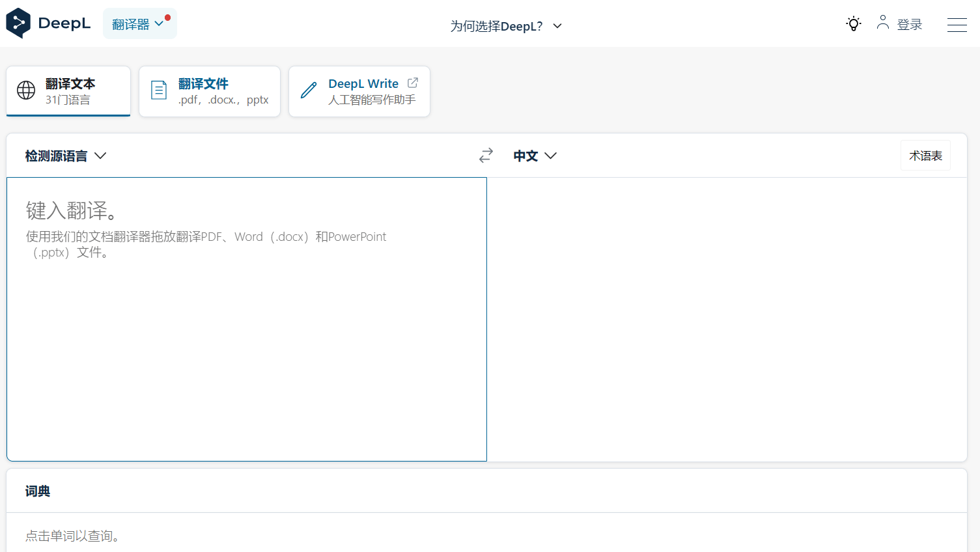Click the 术语表 glossary button
The height and width of the screenshot is (552, 980).
(925, 156)
